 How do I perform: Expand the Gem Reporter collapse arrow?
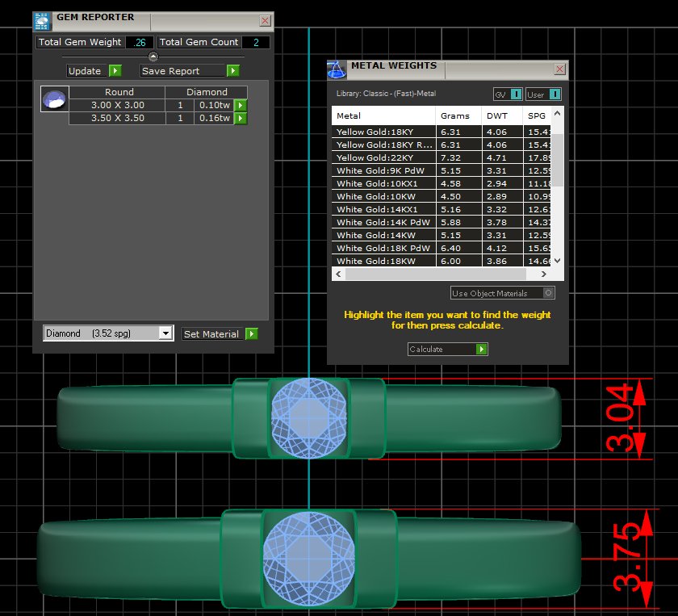(153, 57)
